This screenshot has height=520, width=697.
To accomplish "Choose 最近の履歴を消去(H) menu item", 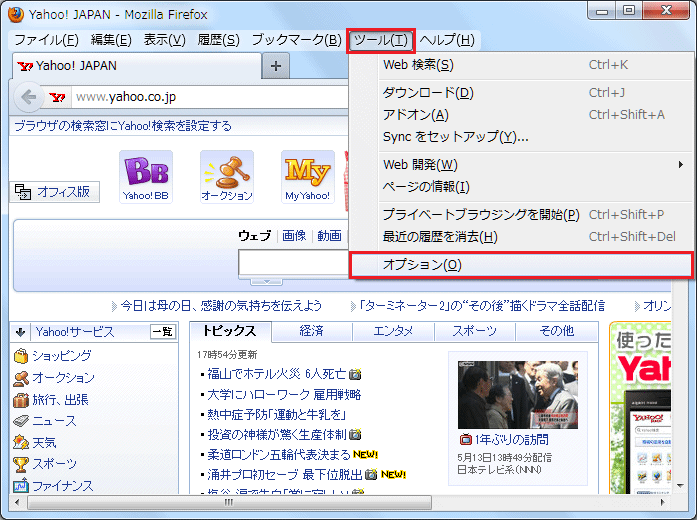I will tap(521, 236).
